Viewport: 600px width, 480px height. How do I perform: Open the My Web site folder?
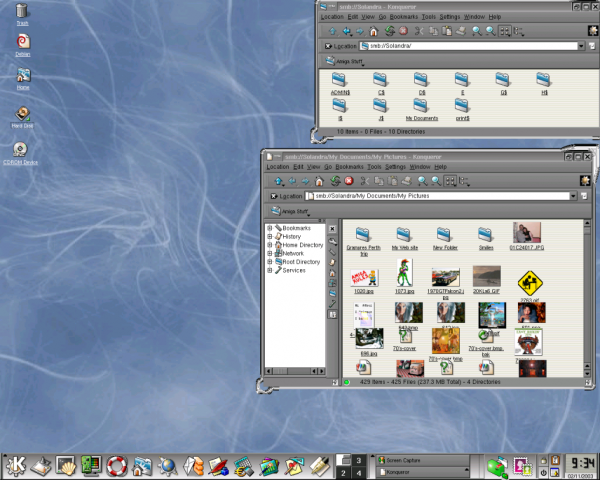click(404, 238)
